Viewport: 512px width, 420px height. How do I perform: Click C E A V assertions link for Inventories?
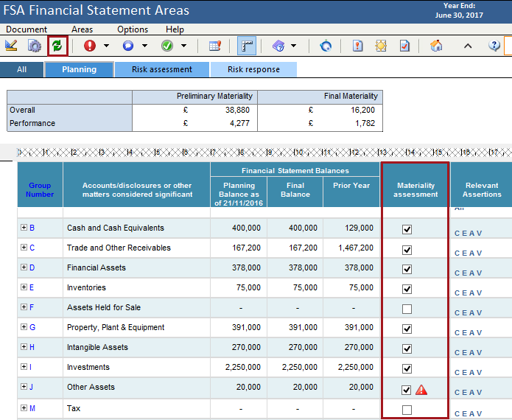click(468, 293)
